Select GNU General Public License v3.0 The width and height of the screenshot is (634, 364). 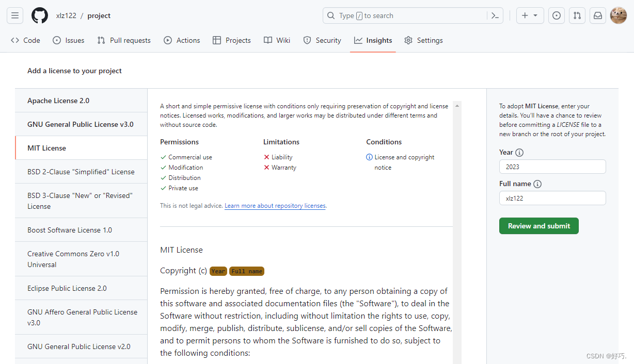tap(81, 124)
